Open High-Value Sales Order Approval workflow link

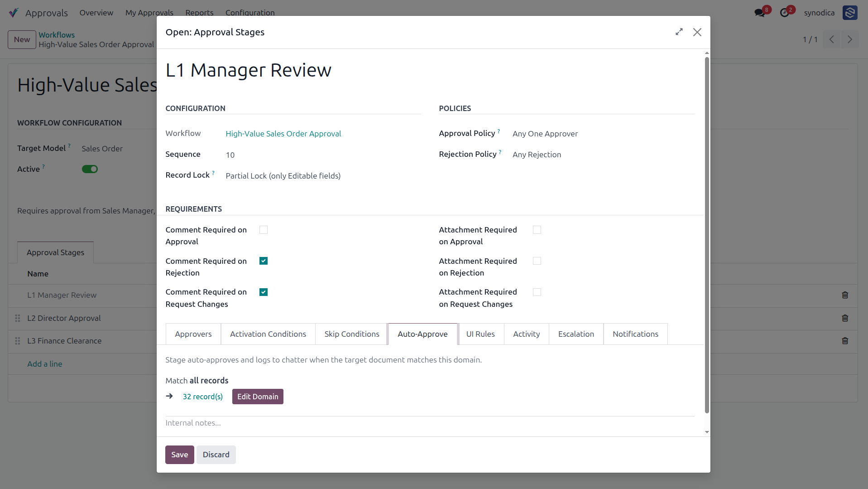[x=283, y=134]
